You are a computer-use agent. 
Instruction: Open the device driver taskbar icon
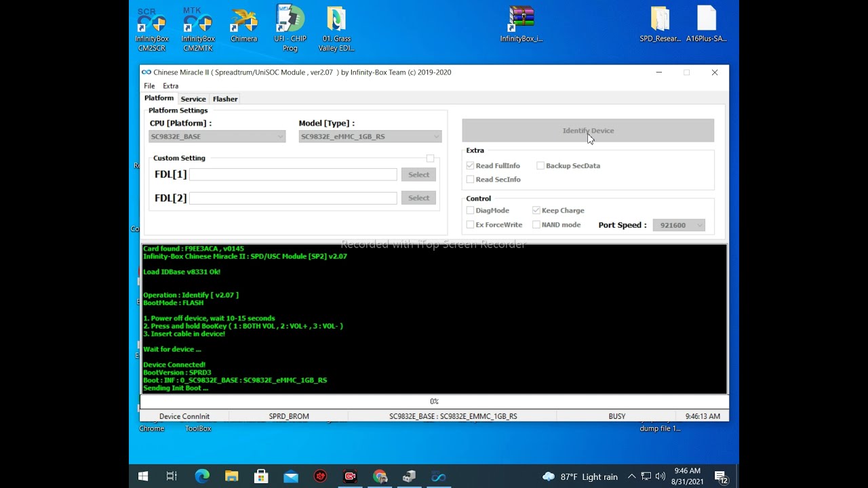pos(409,476)
